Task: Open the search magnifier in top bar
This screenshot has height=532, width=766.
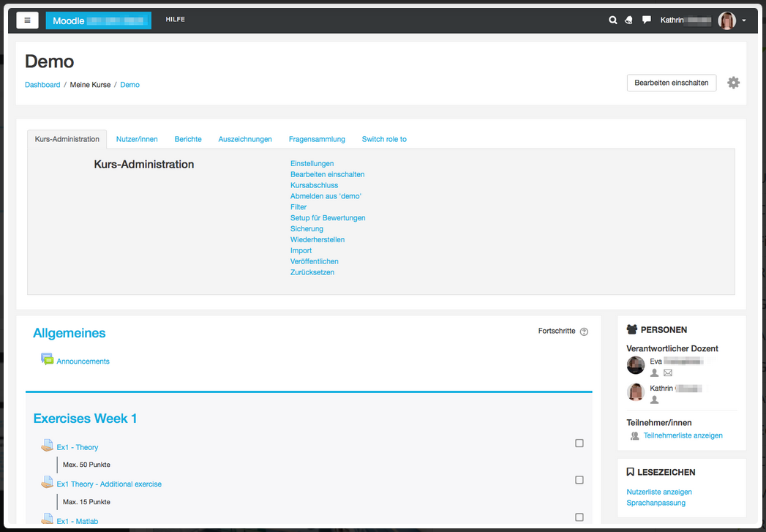Action: 613,20
